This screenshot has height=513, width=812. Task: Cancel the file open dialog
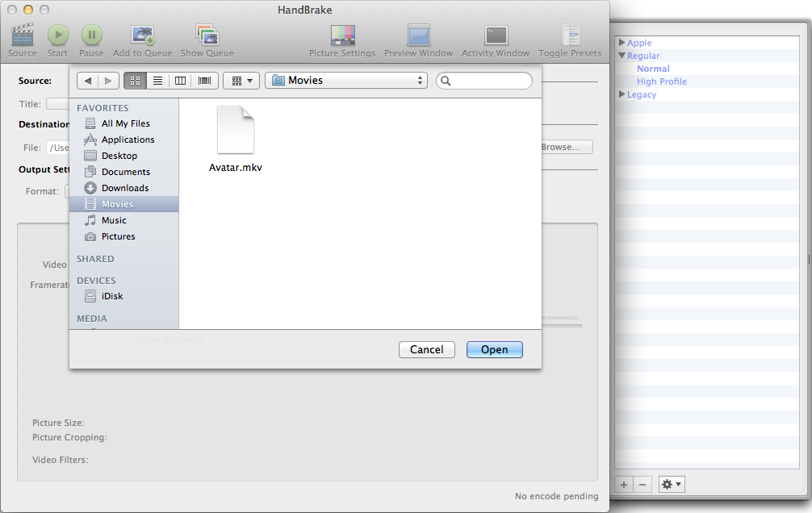coord(426,349)
